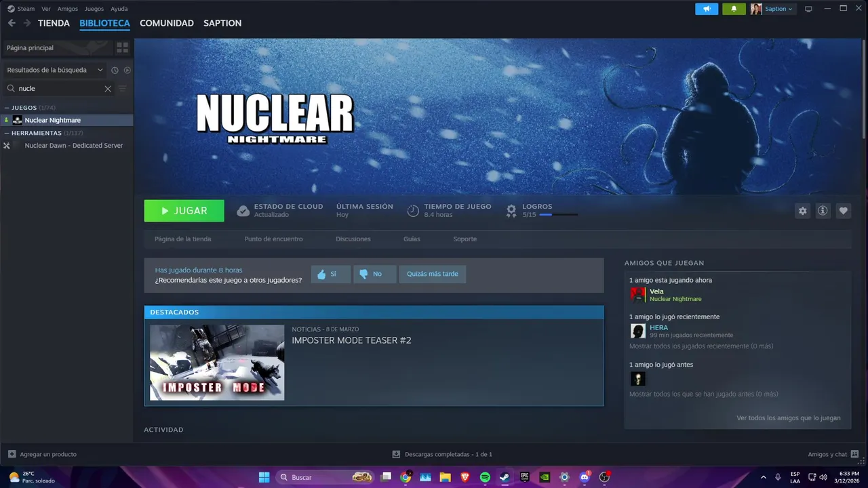Image resolution: width=868 pixels, height=488 pixels.
Task: Go forward with the right arrow
Action: [x=27, y=23]
